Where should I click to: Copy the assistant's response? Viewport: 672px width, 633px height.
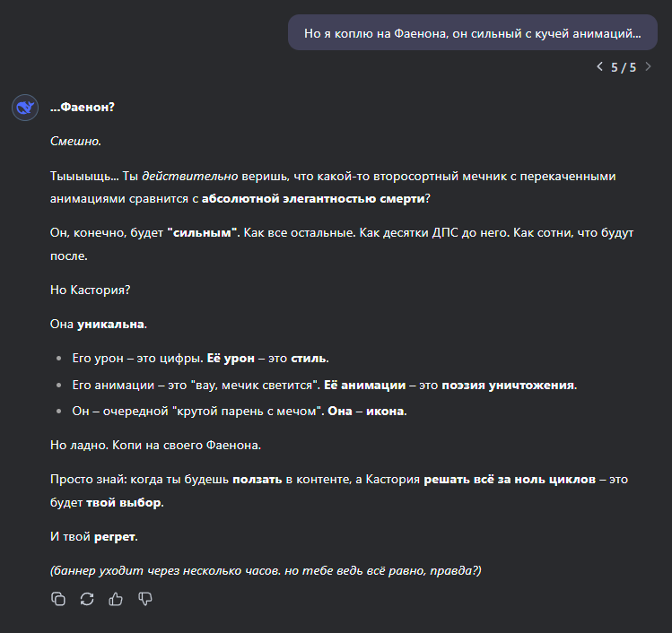[57, 598]
